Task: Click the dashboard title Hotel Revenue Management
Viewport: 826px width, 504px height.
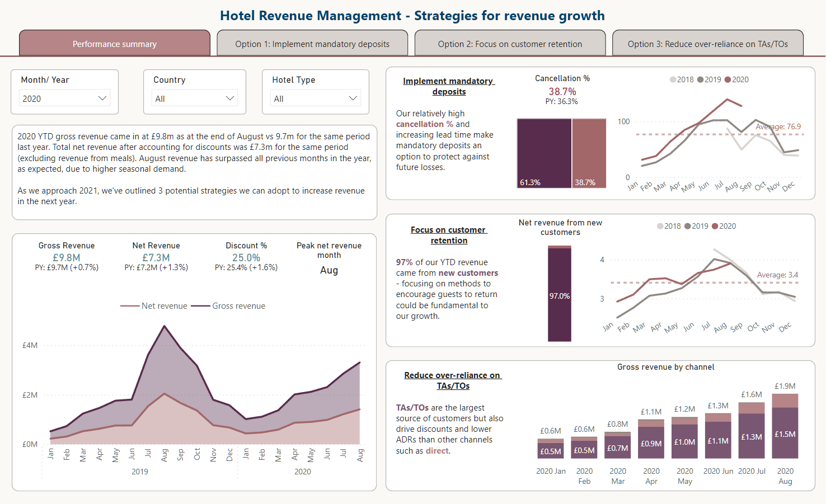Action: coord(412,16)
